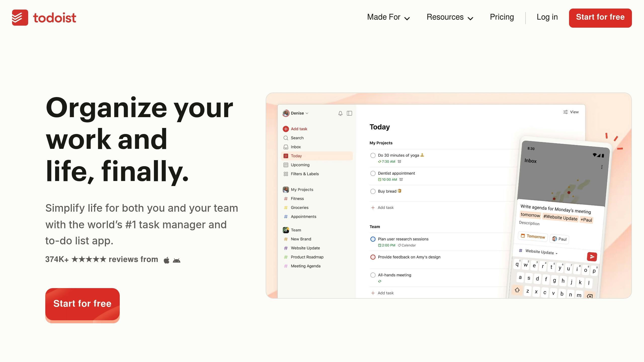The width and height of the screenshot is (644, 362).
Task: Click the Paul assignee chip on phone
Action: 559,239
